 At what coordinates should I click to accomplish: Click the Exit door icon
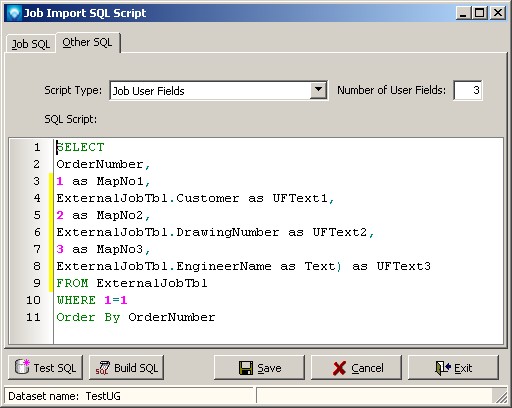(443, 368)
